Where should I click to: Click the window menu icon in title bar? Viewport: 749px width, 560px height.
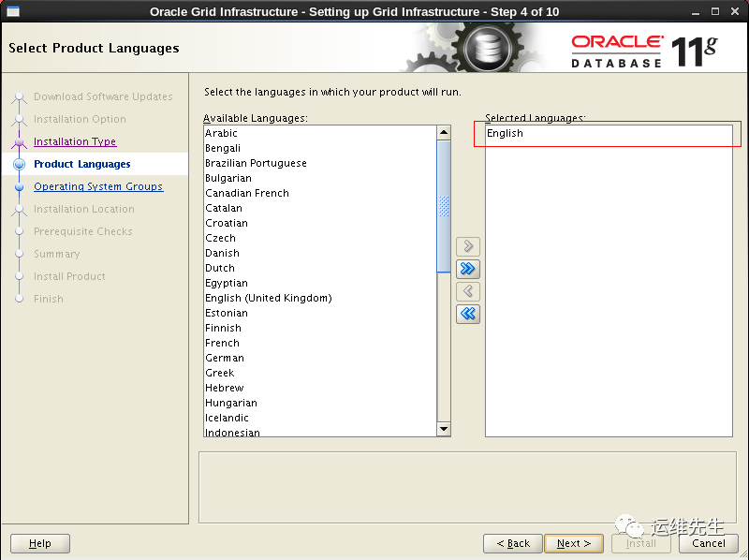[x=12, y=11]
